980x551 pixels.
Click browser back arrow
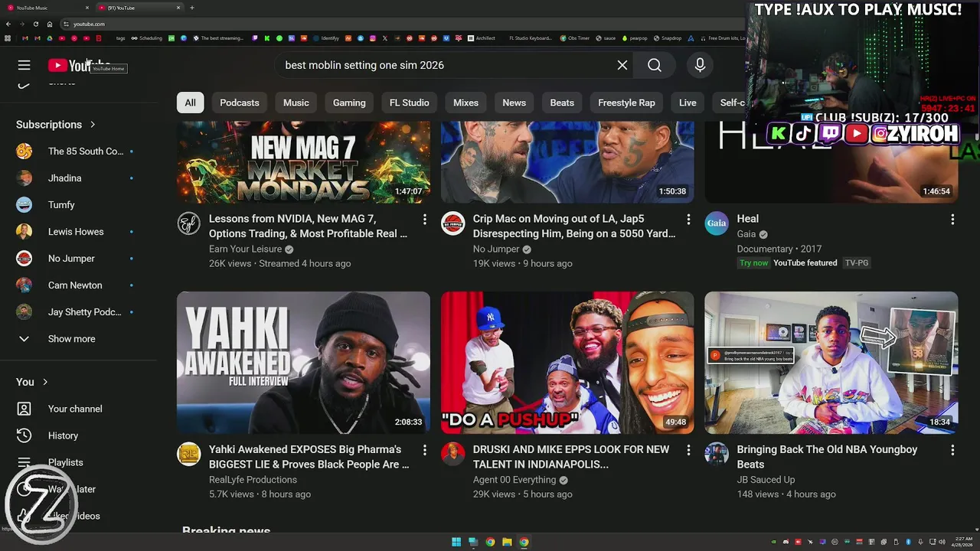[x=8, y=24]
